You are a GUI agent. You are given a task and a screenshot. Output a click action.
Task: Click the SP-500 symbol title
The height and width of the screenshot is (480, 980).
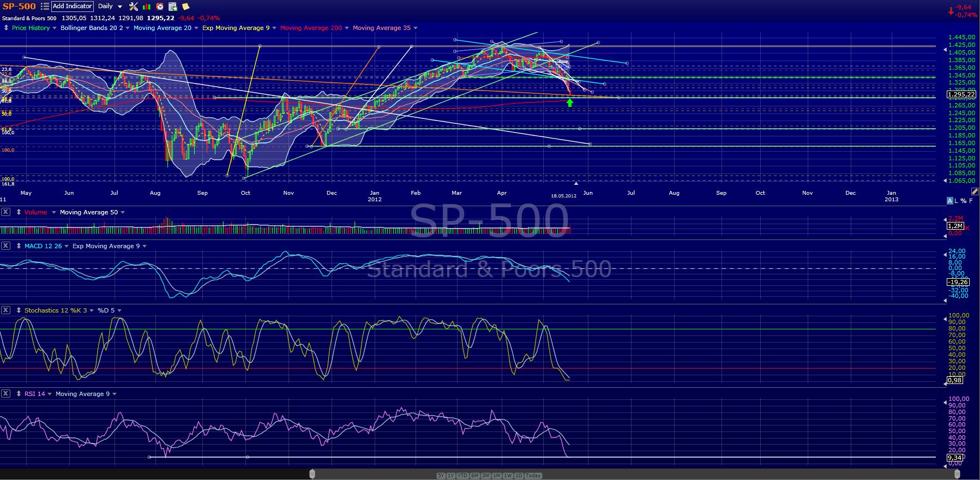[x=19, y=7]
